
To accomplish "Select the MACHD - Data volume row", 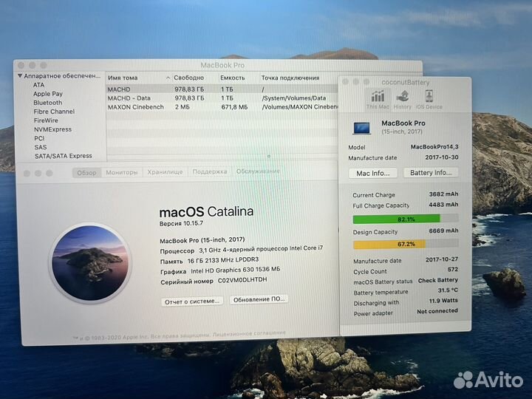I will pos(222,98).
